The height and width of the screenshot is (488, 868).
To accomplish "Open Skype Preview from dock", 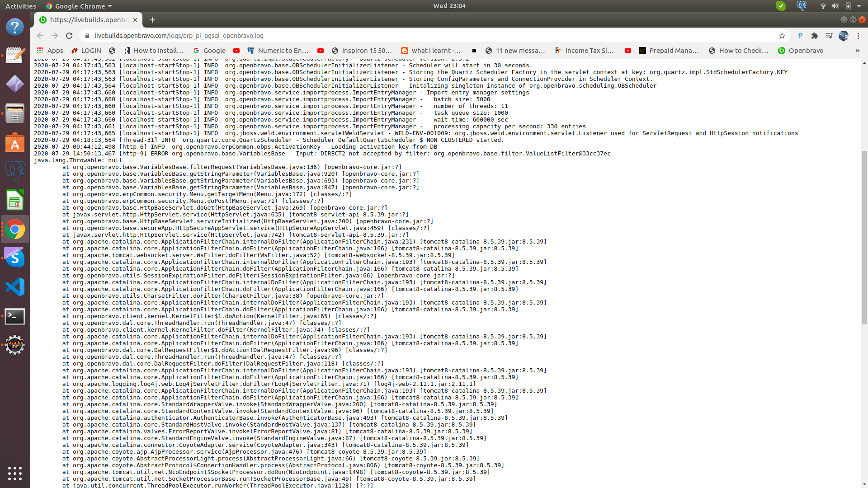I will click(x=15, y=258).
